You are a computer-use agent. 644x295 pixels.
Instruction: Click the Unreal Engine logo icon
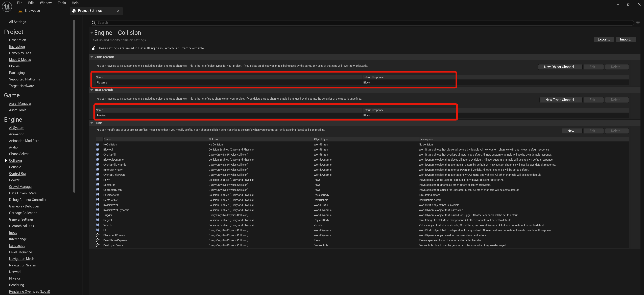(x=7, y=7)
